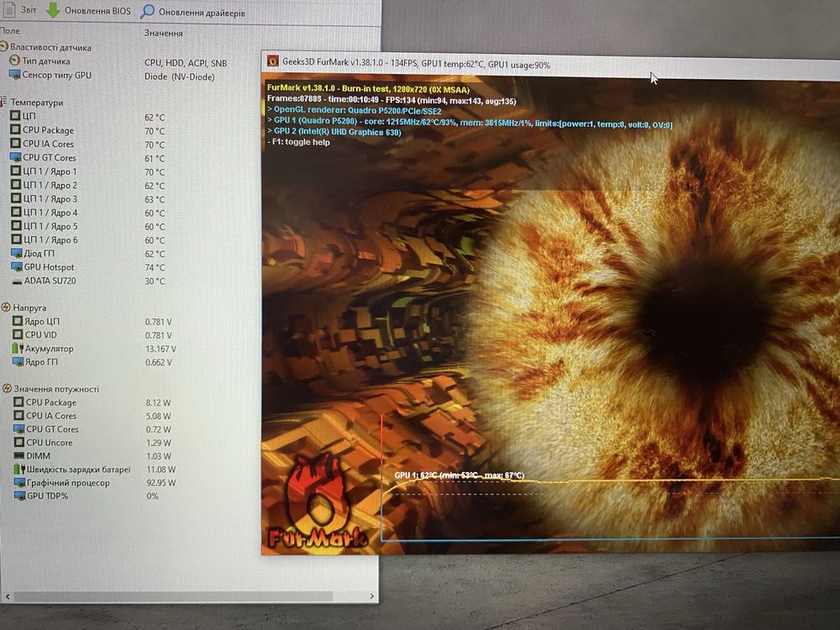Image resolution: width=840 pixels, height=630 pixels.
Task: Click the F1: toggle help text in FurMark
Action: (x=298, y=142)
